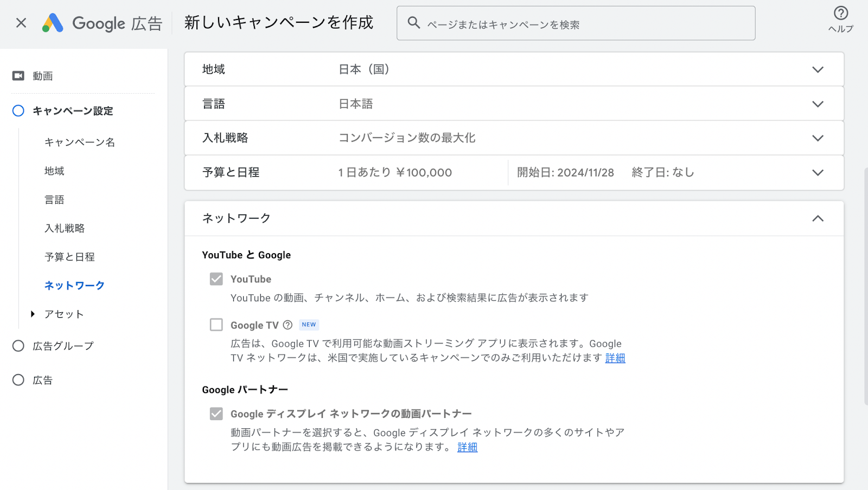This screenshot has width=868, height=490.
Task: Toggle the YouTube network checkbox
Action: click(216, 279)
